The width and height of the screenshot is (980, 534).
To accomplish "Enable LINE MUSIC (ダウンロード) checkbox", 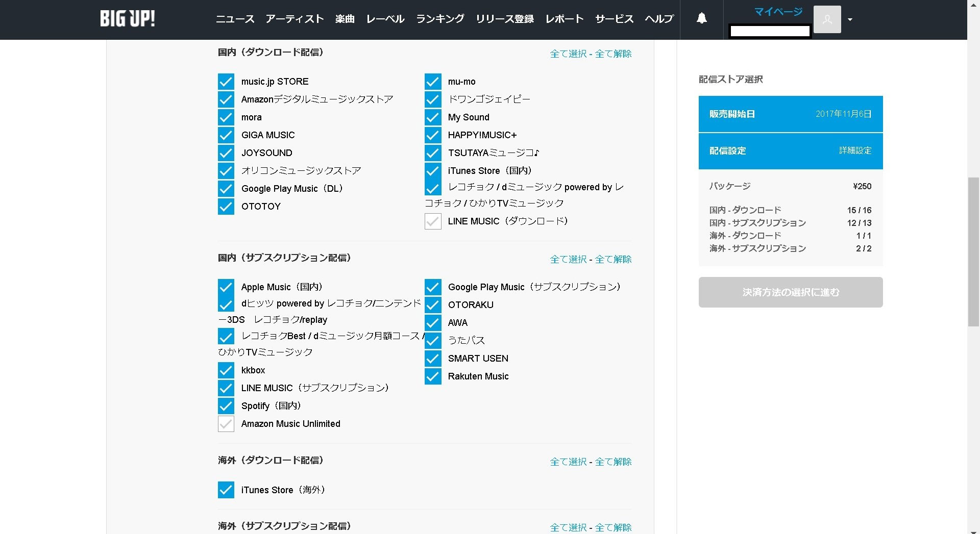I will click(433, 221).
